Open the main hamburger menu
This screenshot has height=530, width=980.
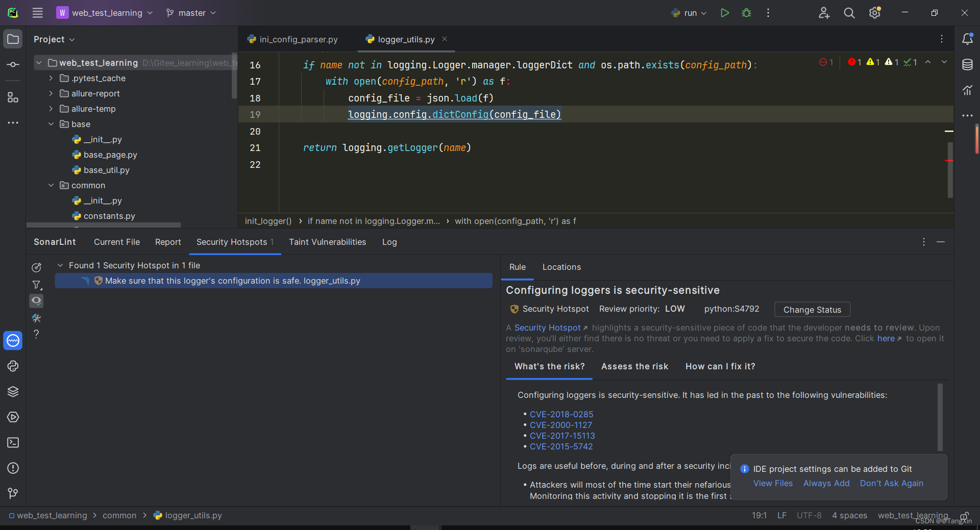[x=38, y=13]
